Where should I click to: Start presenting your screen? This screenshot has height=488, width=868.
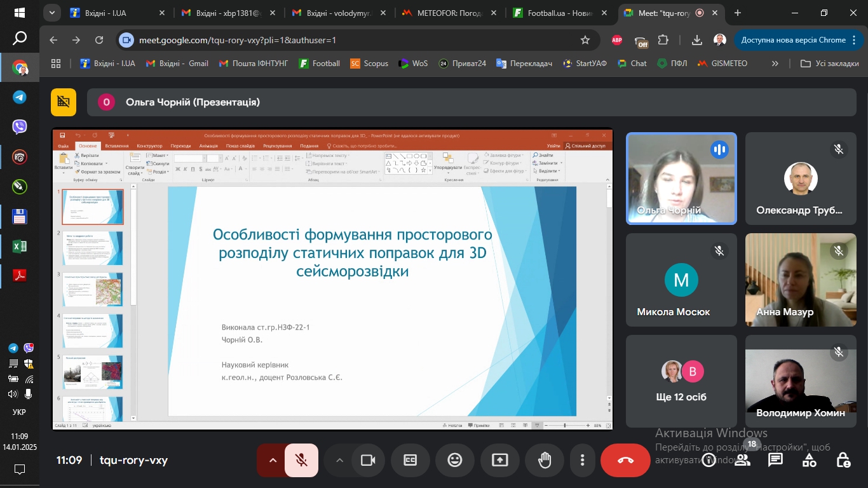tap(499, 459)
